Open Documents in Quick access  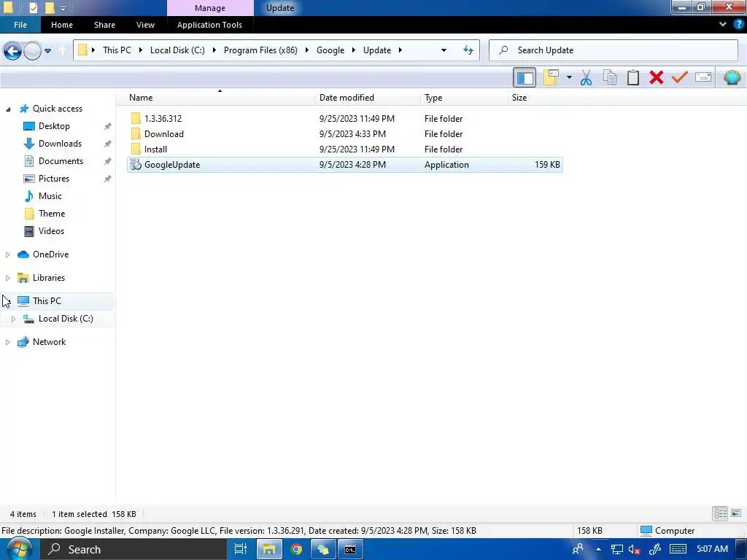pyautogui.click(x=61, y=161)
